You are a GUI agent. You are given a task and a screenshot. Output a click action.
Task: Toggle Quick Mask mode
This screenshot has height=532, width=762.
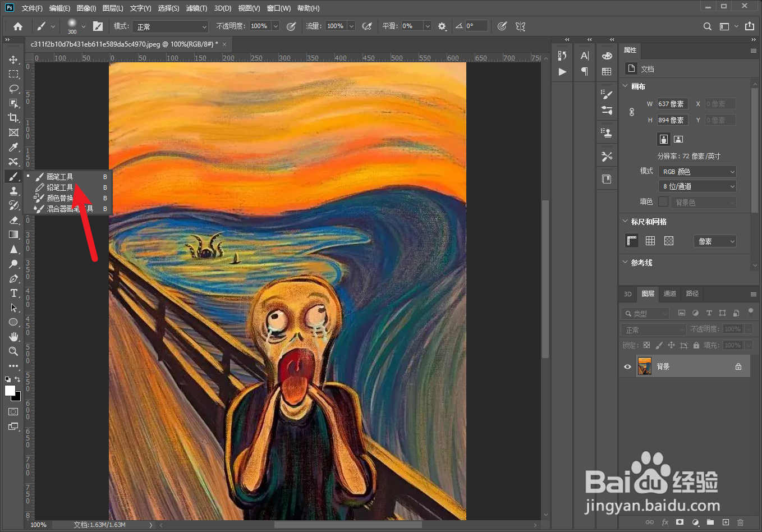pos(13,412)
